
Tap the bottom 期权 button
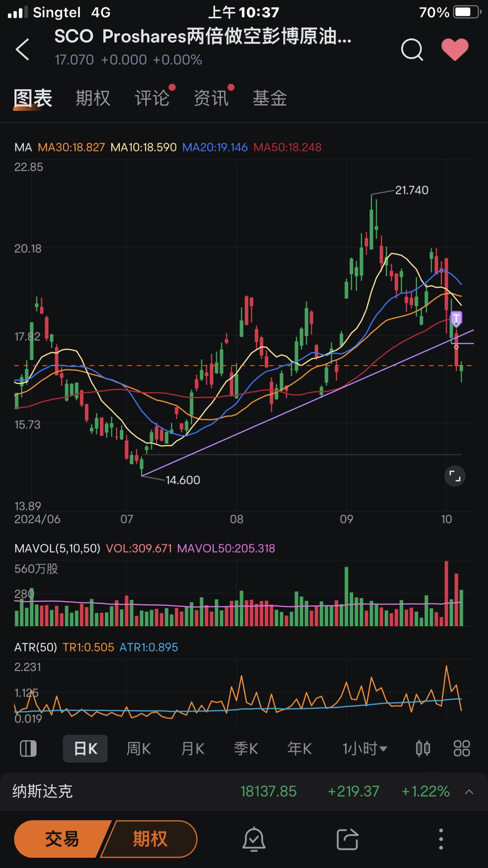[150, 839]
